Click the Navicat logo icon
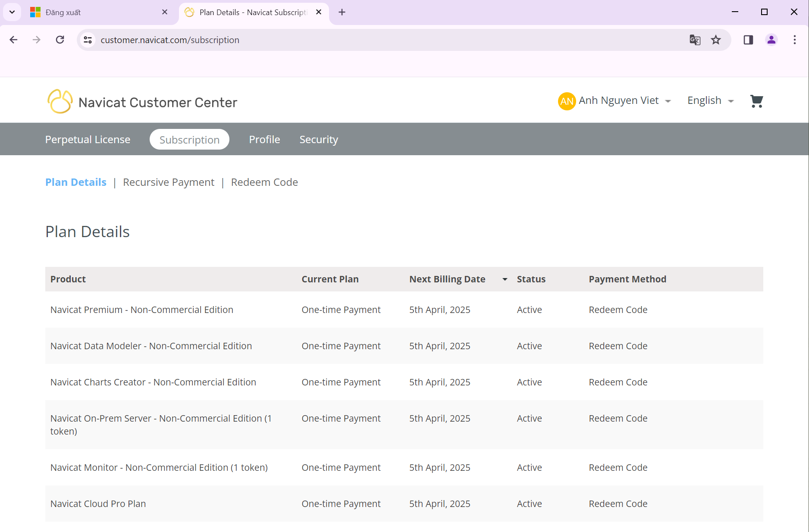The width and height of the screenshot is (809, 532). (x=60, y=102)
